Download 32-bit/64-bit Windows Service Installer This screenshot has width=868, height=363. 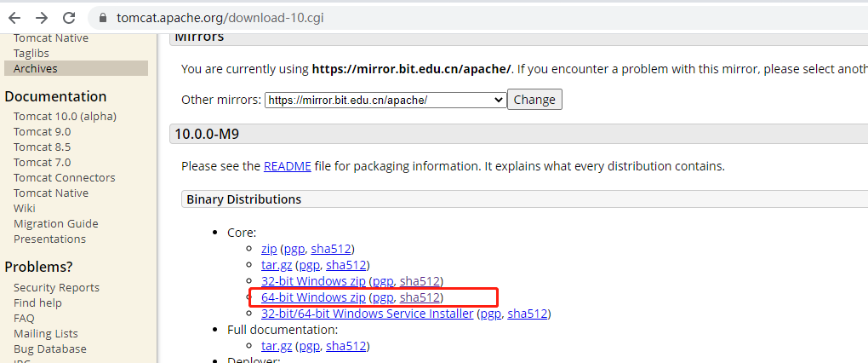pyautogui.click(x=367, y=314)
